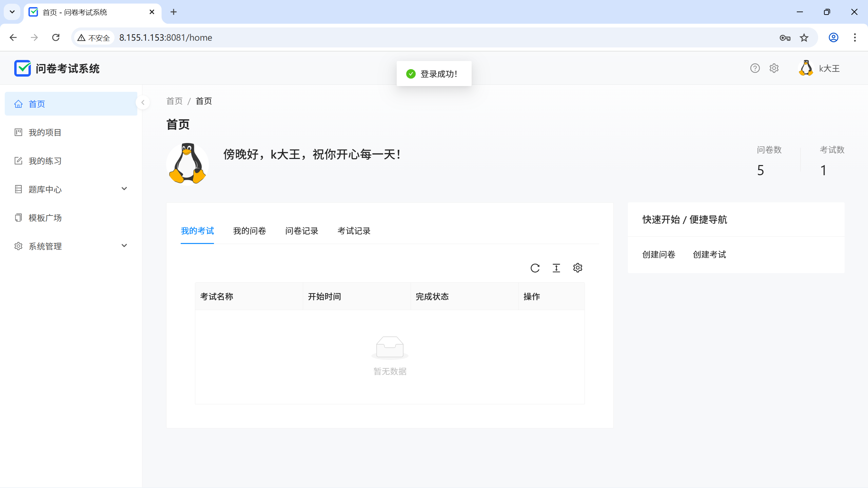Click the browser address bar URL
This screenshot has height=488, width=868.
(x=165, y=38)
